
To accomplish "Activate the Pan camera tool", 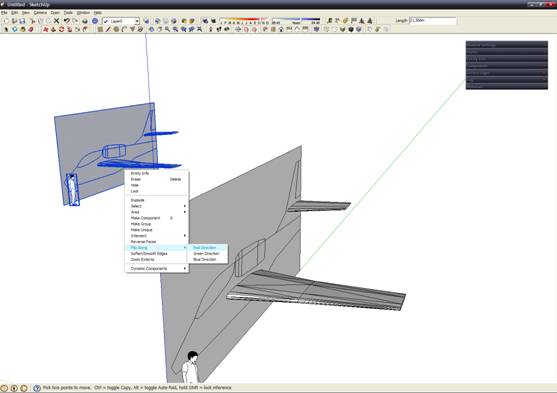I will click(159, 29).
